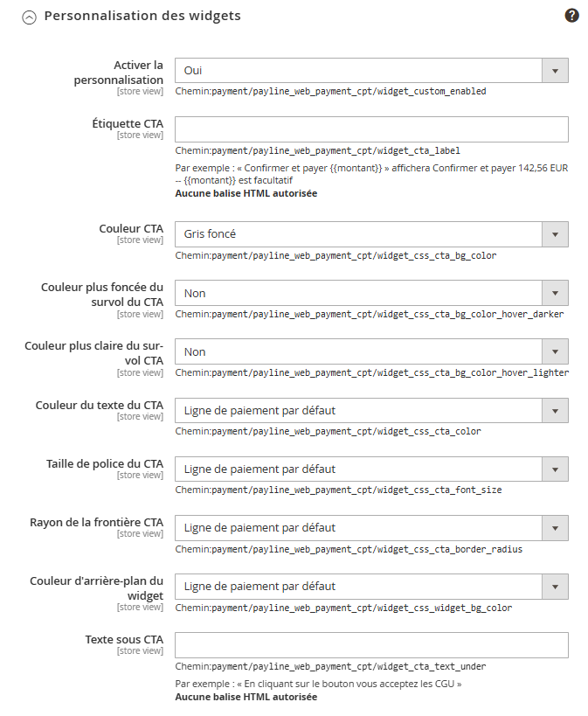Click the Texte sous CTA text field
The width and height of the screenshot is (588, 716).
371,645
